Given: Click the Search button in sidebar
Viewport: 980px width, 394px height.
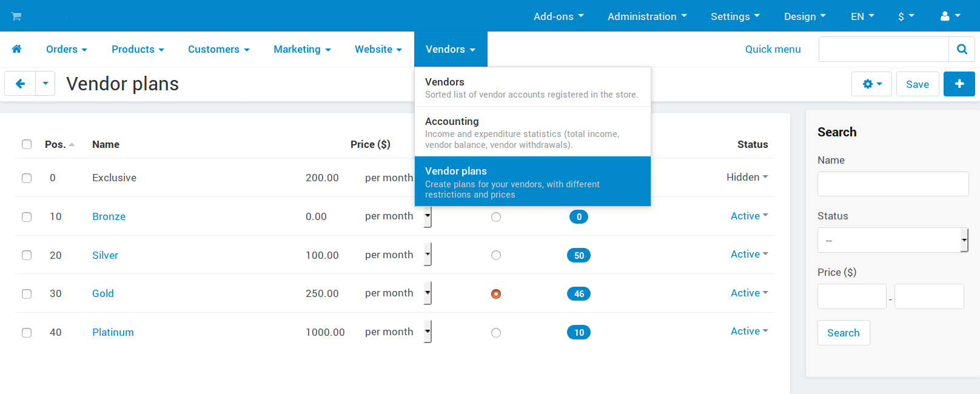Looking at the screenshot, I should click(844, 333).
